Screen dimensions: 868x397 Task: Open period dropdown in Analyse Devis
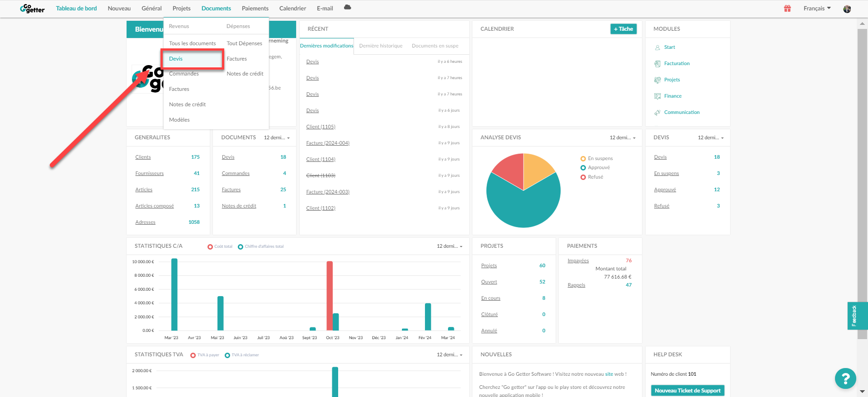click(x=623, y=137)
